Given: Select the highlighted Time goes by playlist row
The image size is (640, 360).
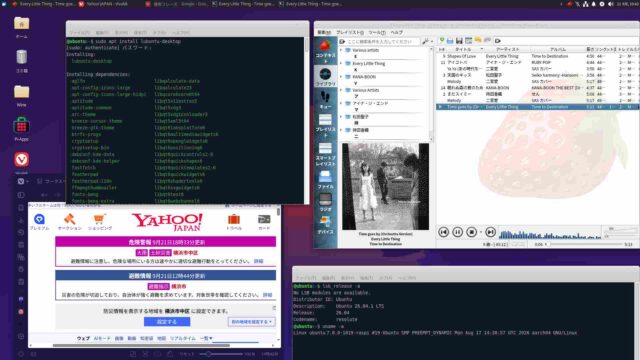Looking at the screenshot, I should coord(537,107).
